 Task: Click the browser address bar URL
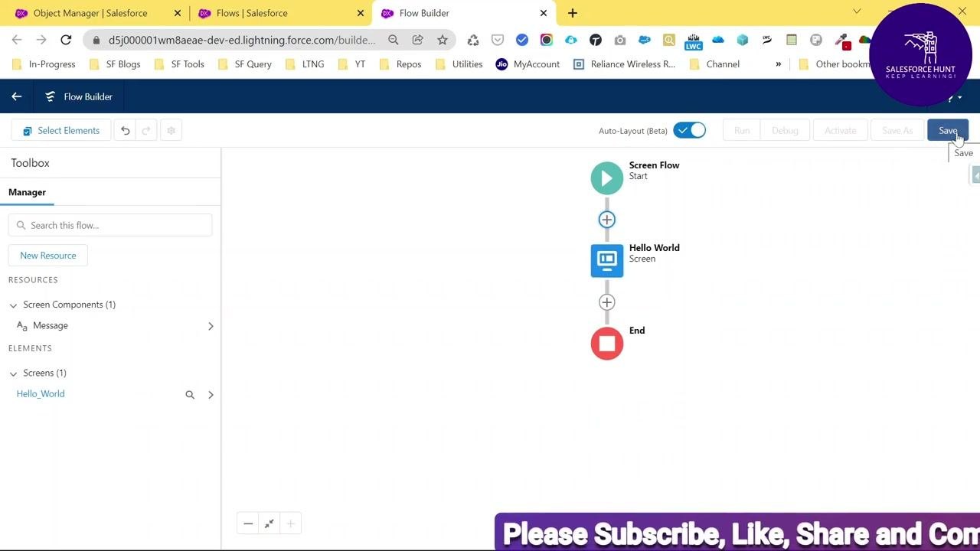click(x=242, y=40)
